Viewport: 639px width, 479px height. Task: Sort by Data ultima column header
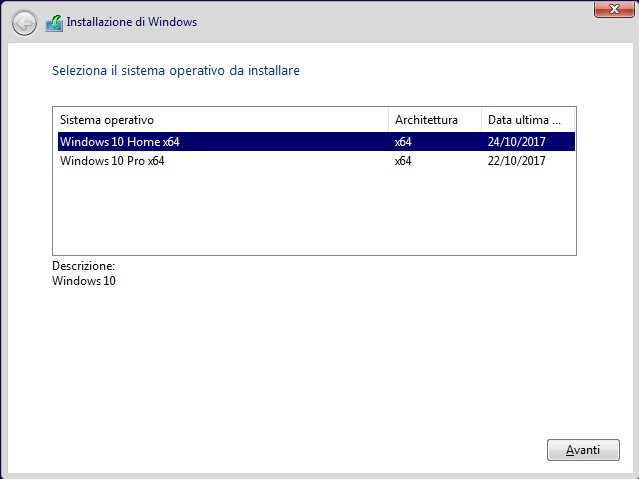(x=528, y=120)
